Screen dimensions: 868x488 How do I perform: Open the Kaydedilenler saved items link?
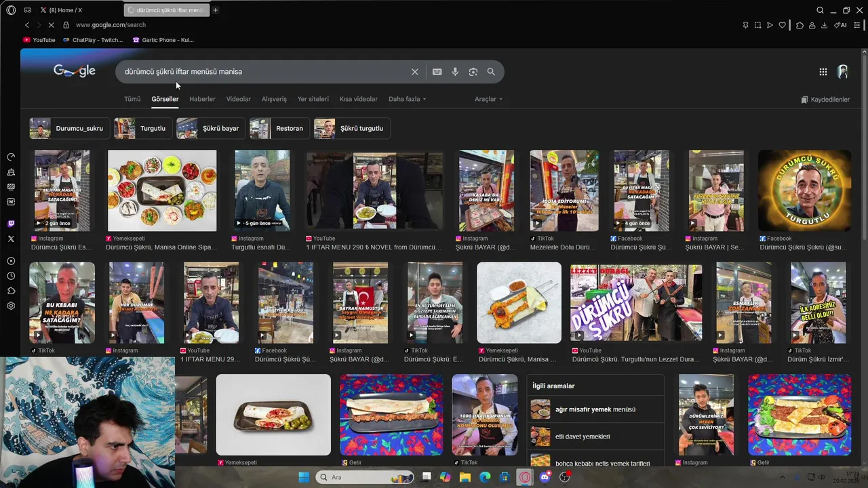click(x=825, y=100)
